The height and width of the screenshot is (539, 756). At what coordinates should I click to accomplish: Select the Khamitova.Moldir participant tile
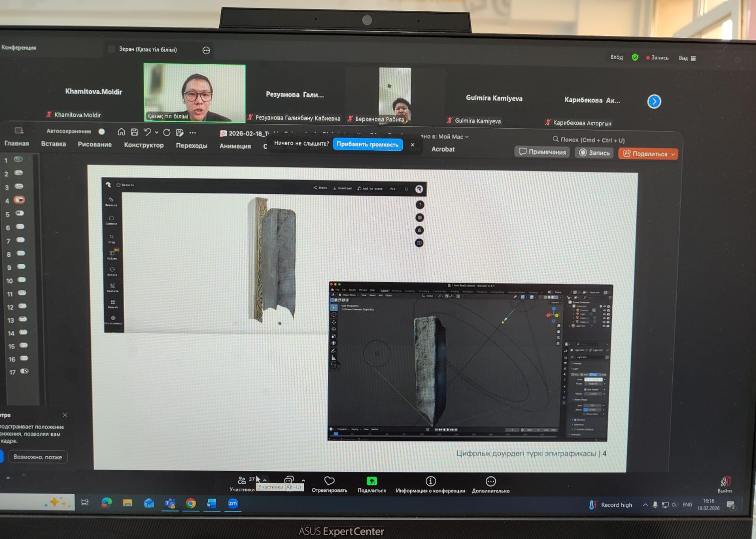pyautogui.click(x=94, y=92)
